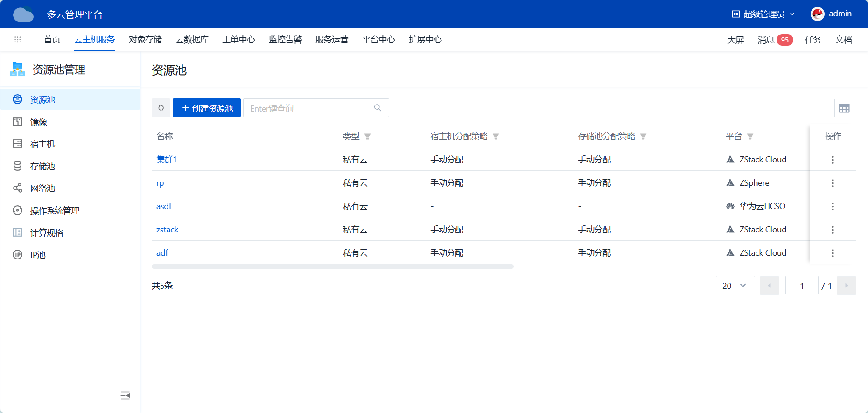This screenshot has width=868, height=413.
Task: Click the 操作系统管理 sidebar icon
Action: [x=17, y=210]
